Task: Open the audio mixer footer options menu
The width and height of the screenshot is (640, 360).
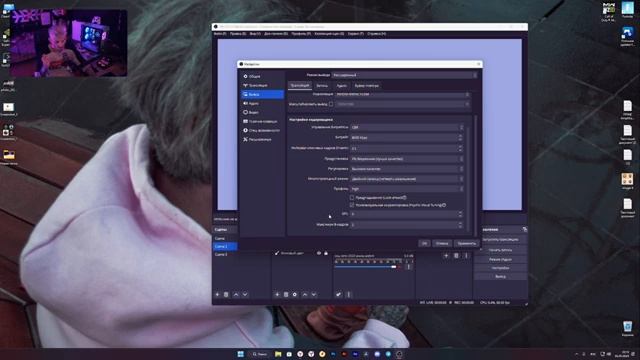Action: coord(349,294)
